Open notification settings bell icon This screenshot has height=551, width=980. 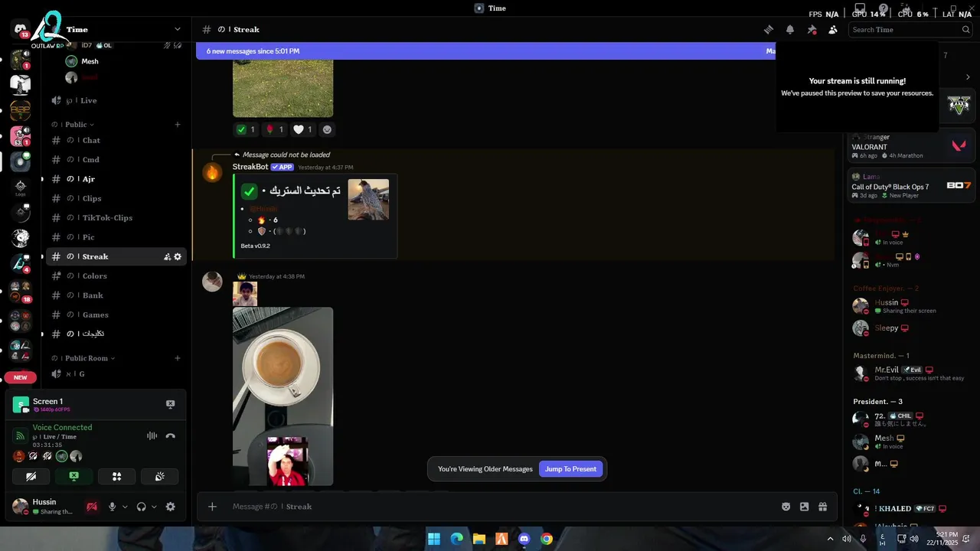[790, 30]
